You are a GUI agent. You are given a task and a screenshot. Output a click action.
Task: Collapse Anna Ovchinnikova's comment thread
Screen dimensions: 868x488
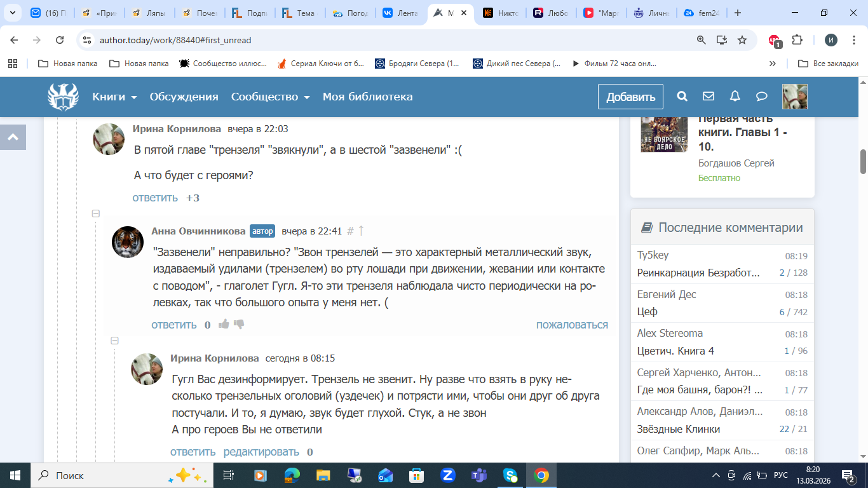tap(96, 214)
